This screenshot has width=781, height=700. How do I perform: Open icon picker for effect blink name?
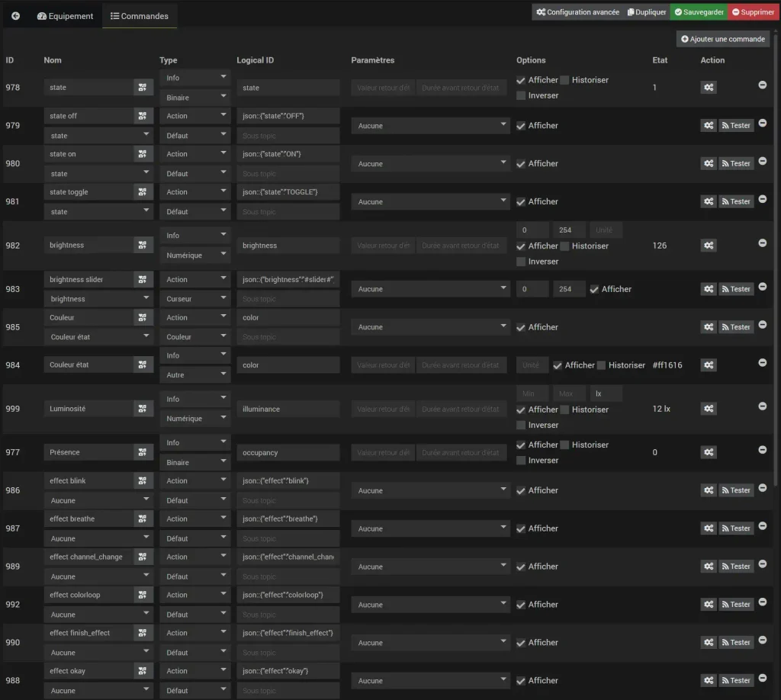pyautogui.click(x=143, y=480)
